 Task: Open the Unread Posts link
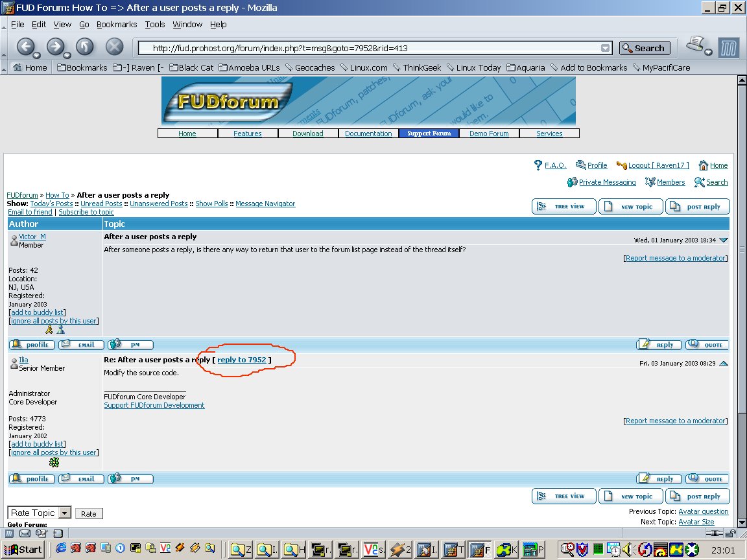[101, 204]
